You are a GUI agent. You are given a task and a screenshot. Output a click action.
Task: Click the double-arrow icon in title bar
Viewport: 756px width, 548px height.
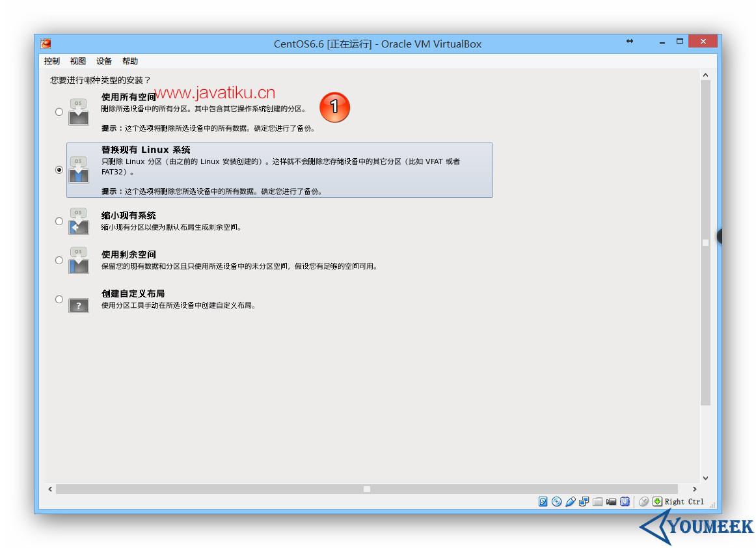630,41
